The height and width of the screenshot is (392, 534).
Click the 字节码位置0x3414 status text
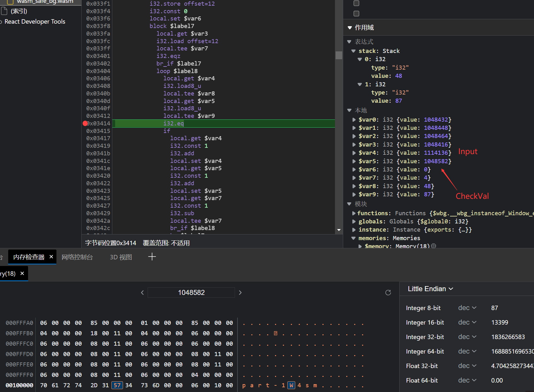[x=111, y=243]
